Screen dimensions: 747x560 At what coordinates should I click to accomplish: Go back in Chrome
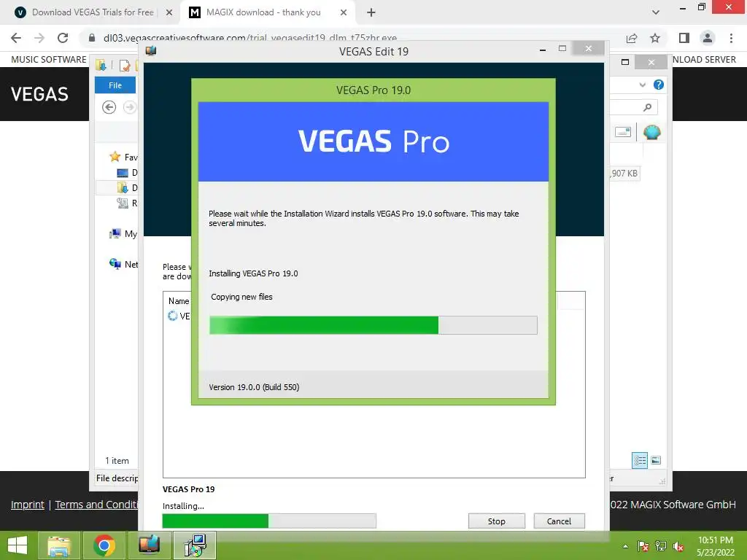[16, 38]
